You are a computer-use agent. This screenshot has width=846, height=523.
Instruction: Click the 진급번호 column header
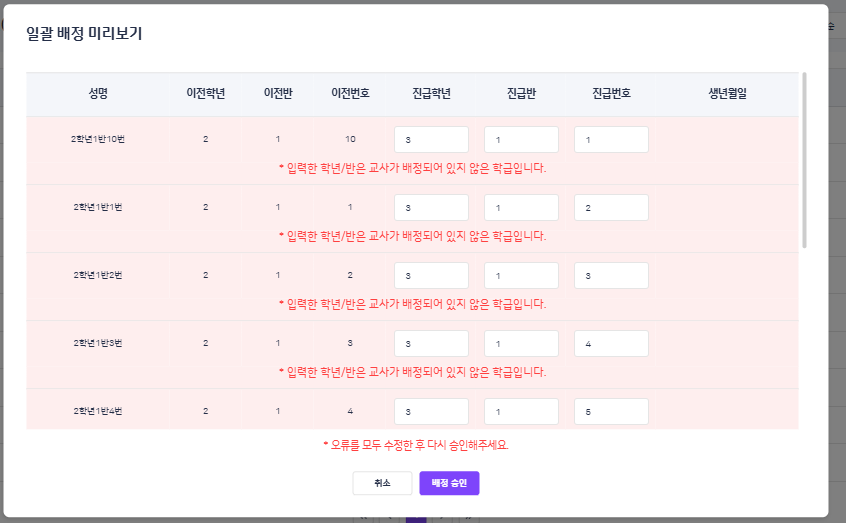click(x=611, y=94)
